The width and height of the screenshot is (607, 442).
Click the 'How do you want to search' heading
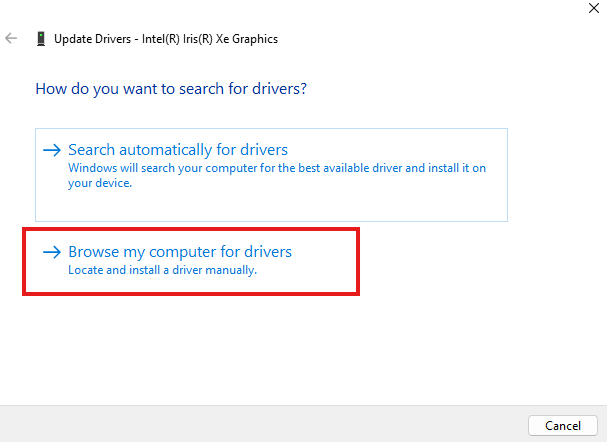(x=171, y=89)
